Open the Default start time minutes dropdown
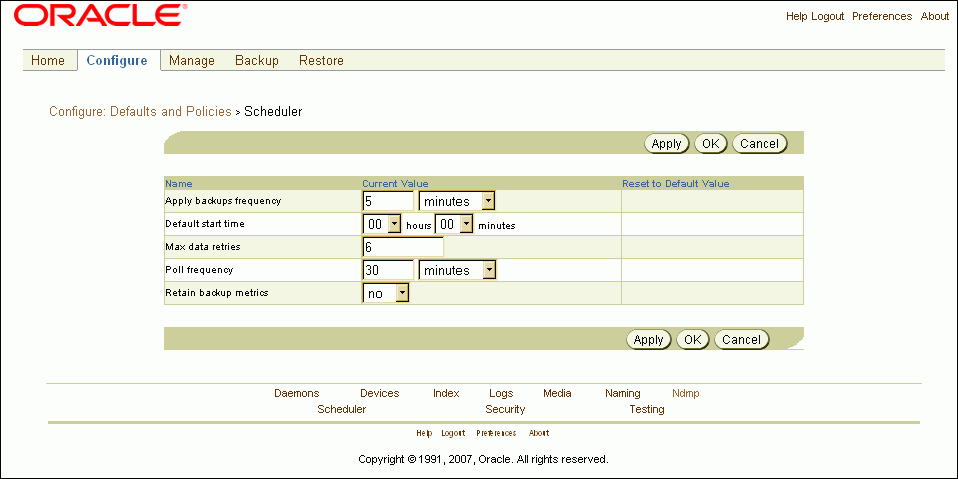 point(454,224)
